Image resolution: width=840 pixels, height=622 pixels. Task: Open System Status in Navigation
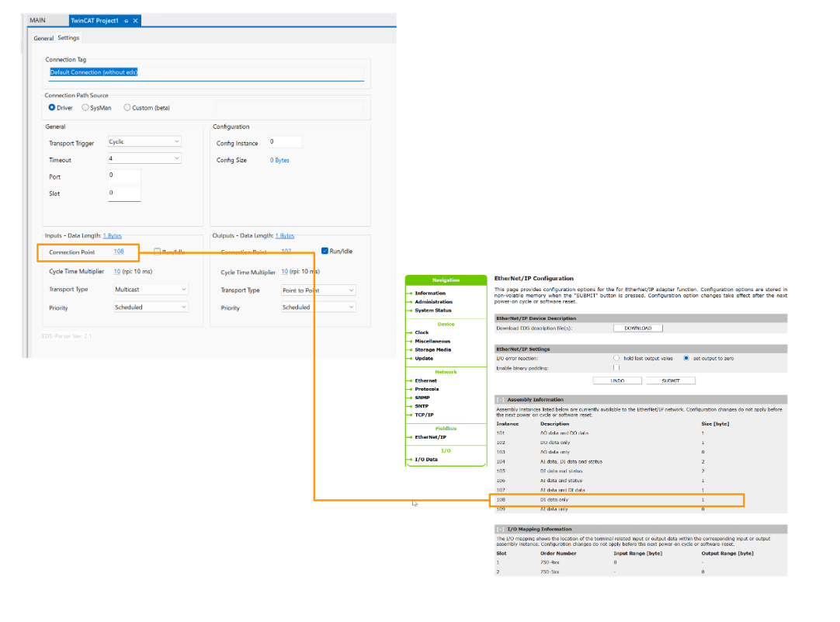(432, 311)
